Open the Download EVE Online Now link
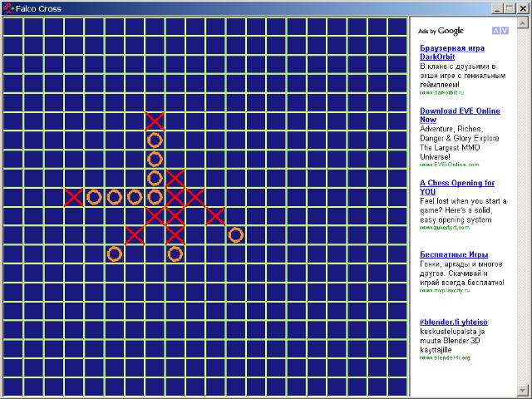The height and width of the screenshot is (399, 532). [x=460, y=116]
